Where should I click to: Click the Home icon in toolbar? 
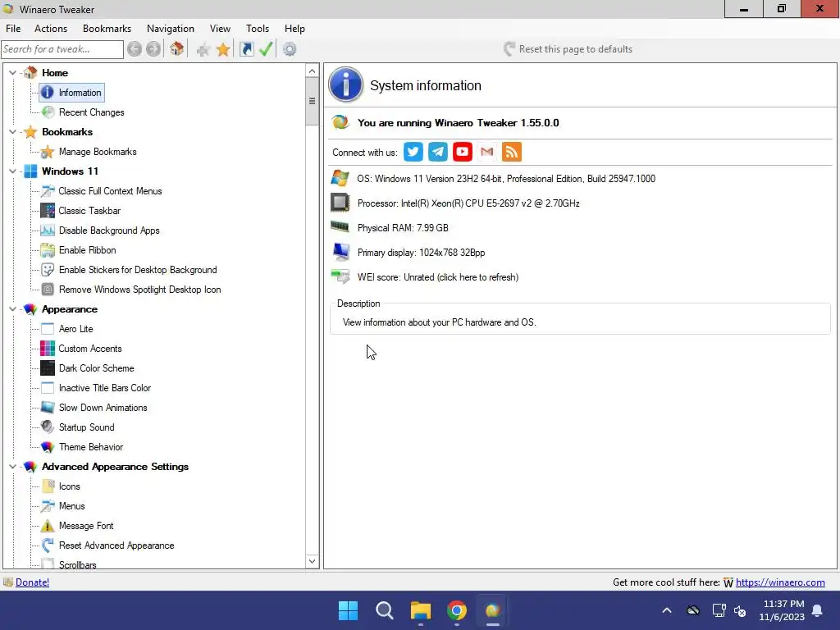(x=177, y=49)
